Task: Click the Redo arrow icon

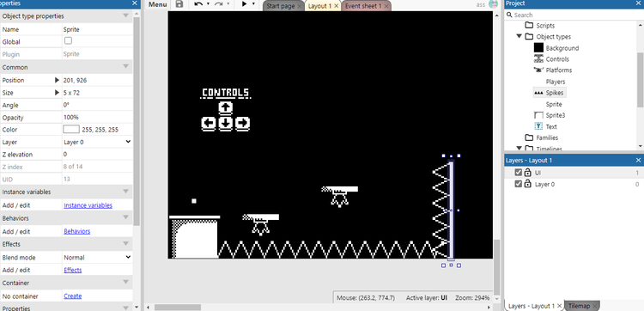Action: coord(219,4)
